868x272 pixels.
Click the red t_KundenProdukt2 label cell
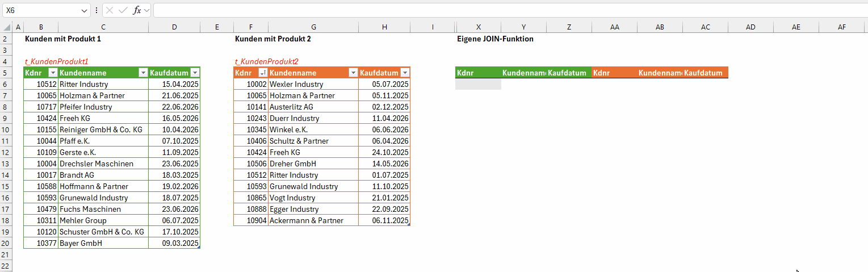pos(267,61)
